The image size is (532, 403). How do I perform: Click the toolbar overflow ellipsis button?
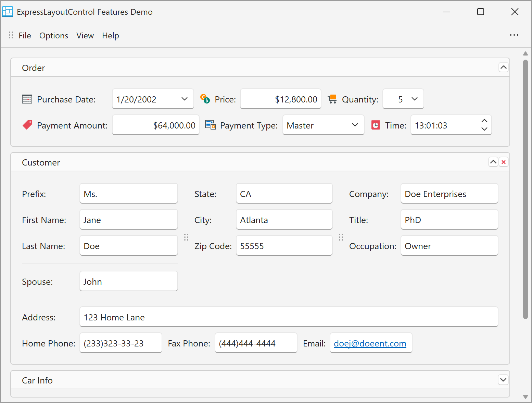click(514, 35)
